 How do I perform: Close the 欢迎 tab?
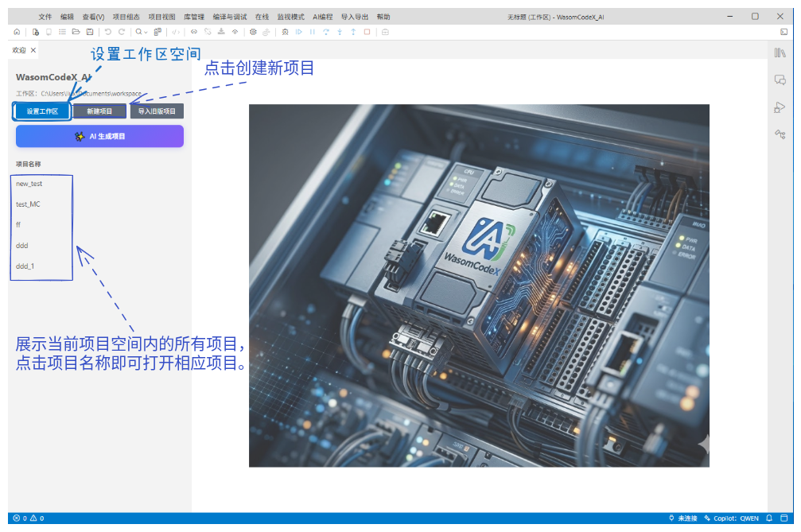(33, 50)
